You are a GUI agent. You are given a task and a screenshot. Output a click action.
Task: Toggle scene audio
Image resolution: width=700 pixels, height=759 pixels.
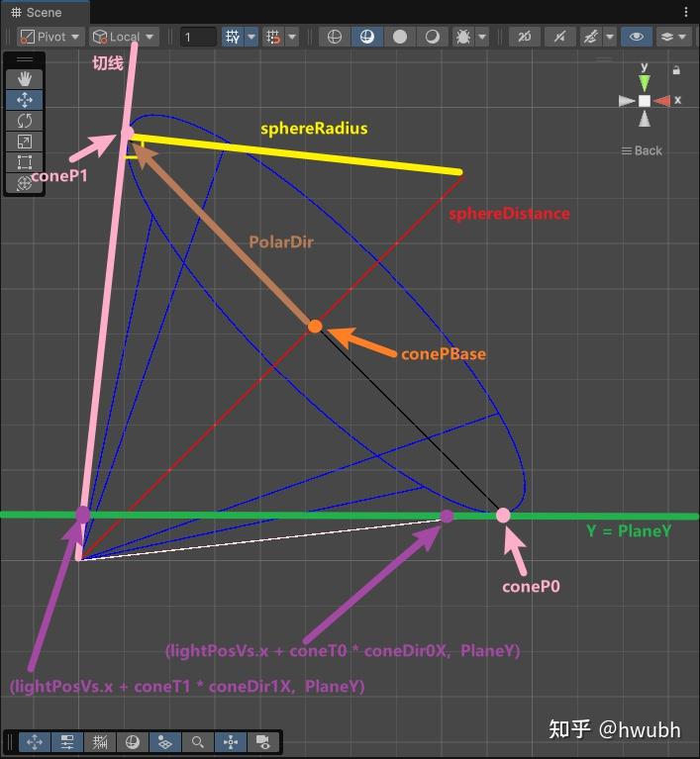(560, 37)
